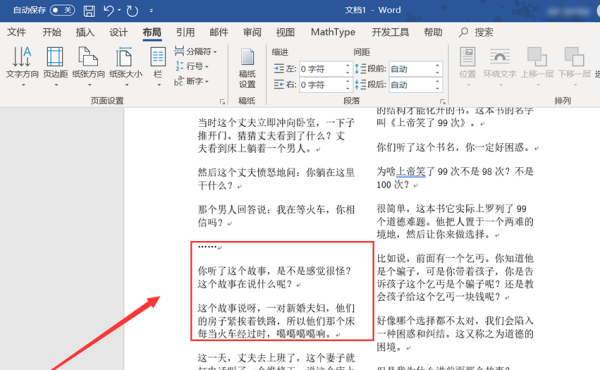Screen dimensions: 600x370
Task: Click the line 你听了这个故事
Action: tap(232, 271)
